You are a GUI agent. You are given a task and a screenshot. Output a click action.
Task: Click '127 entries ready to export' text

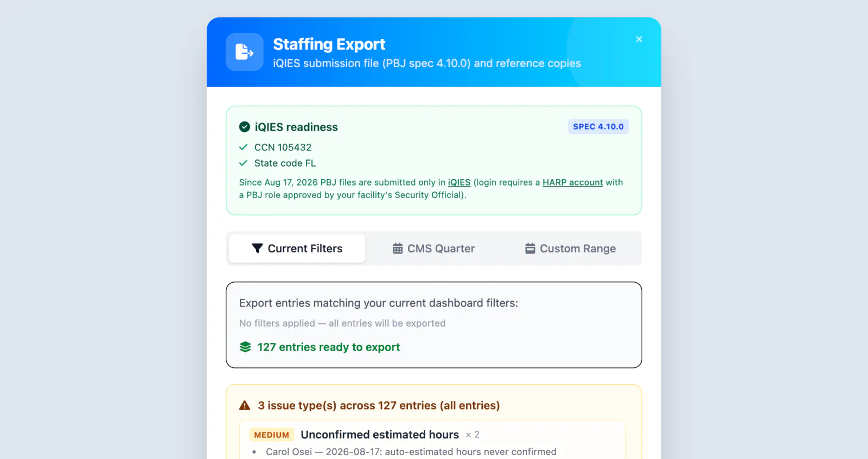pyautogui.click(x=329, y=347)
